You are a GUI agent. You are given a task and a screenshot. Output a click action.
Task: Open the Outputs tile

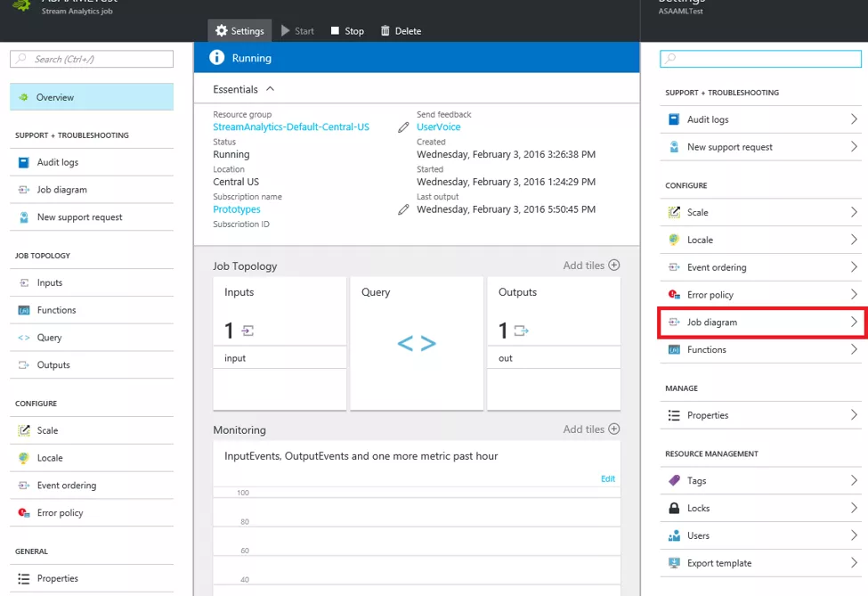click(x=554, y=344)
